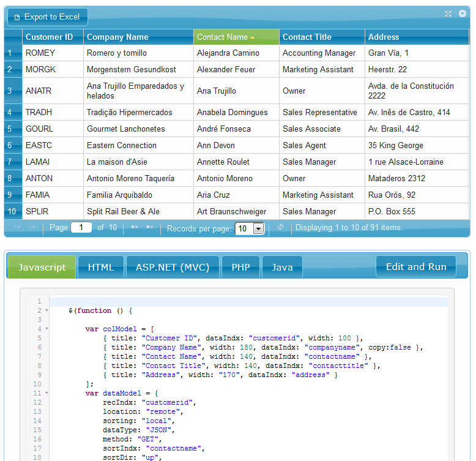Click row number 10 cell

(x=13, y=211)
